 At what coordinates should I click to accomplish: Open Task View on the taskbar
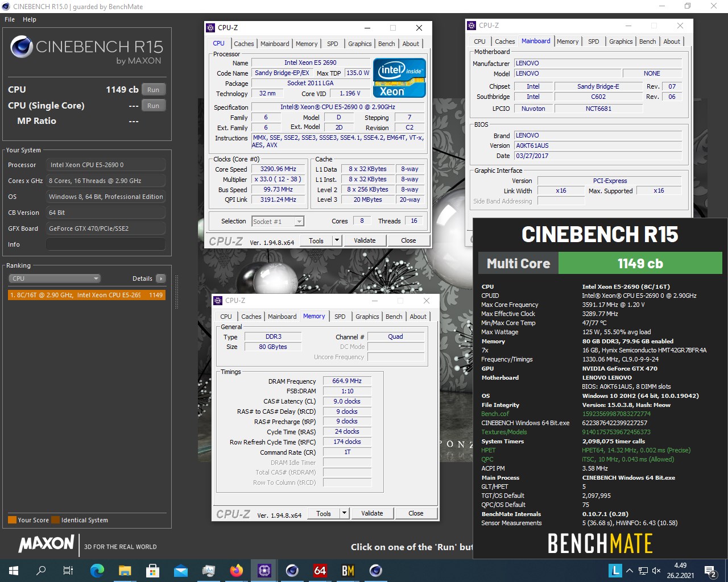(x=68, y=570)
